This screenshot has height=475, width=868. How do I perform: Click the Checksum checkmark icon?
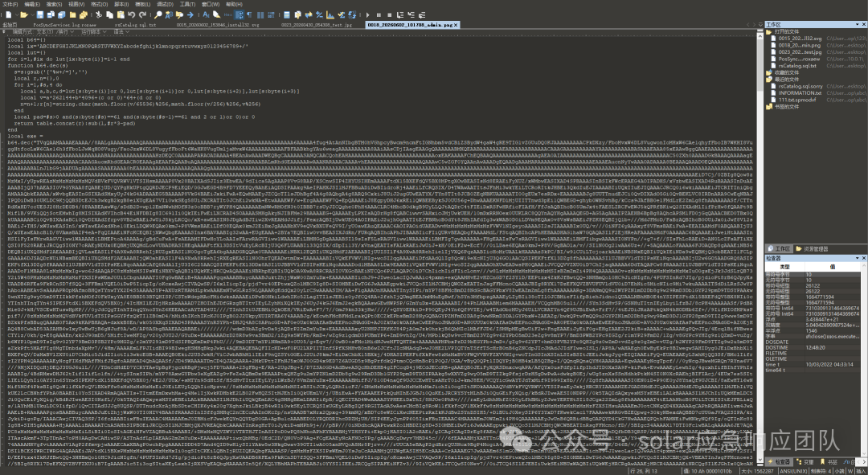(341, 15)
